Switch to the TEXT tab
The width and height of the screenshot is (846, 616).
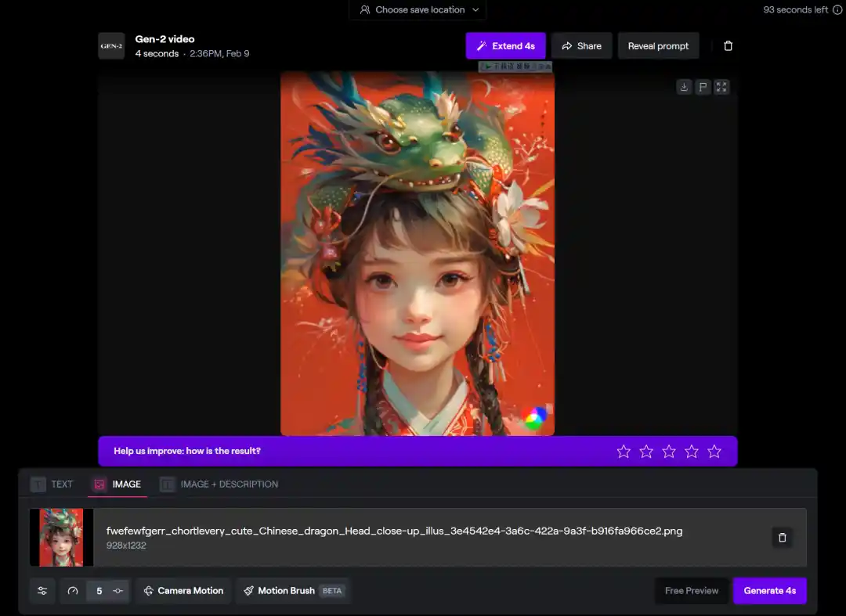pyautogui.click(x=52, y=485)
